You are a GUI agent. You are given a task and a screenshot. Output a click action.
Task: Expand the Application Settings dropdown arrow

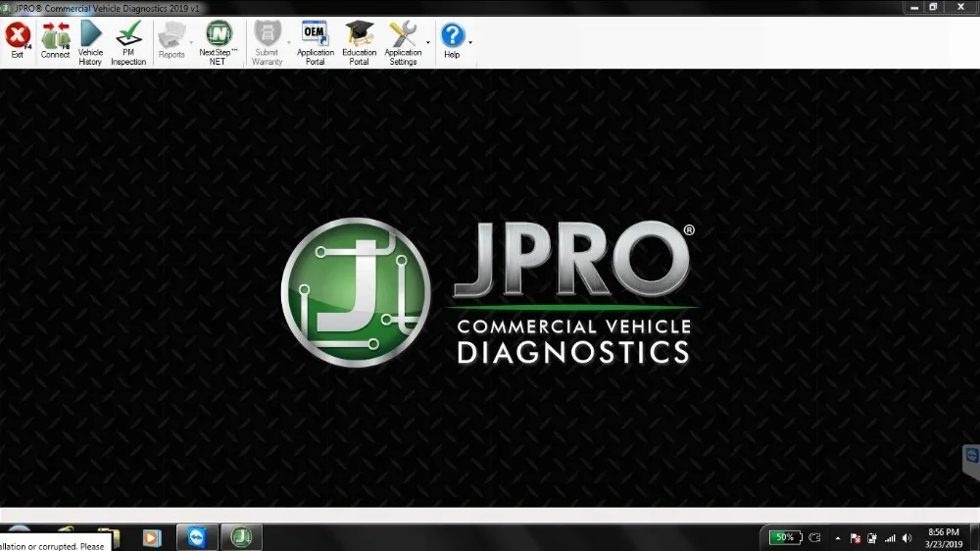[428, 43]
